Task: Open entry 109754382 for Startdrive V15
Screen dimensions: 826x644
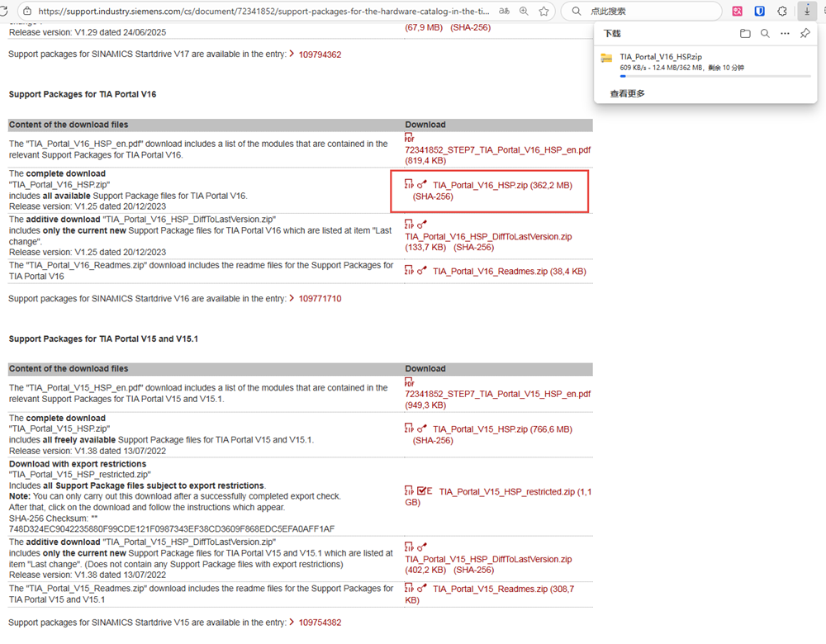Action: tap(320, 623)
